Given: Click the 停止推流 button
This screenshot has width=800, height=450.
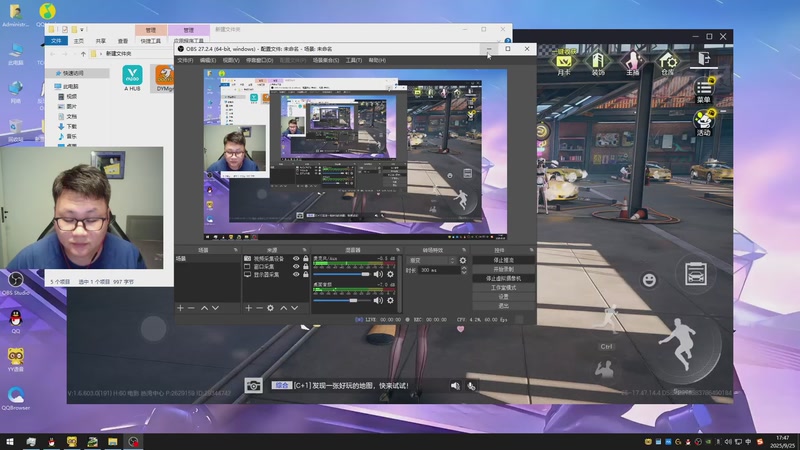Looking at the screenshot, I should [504, 260].
